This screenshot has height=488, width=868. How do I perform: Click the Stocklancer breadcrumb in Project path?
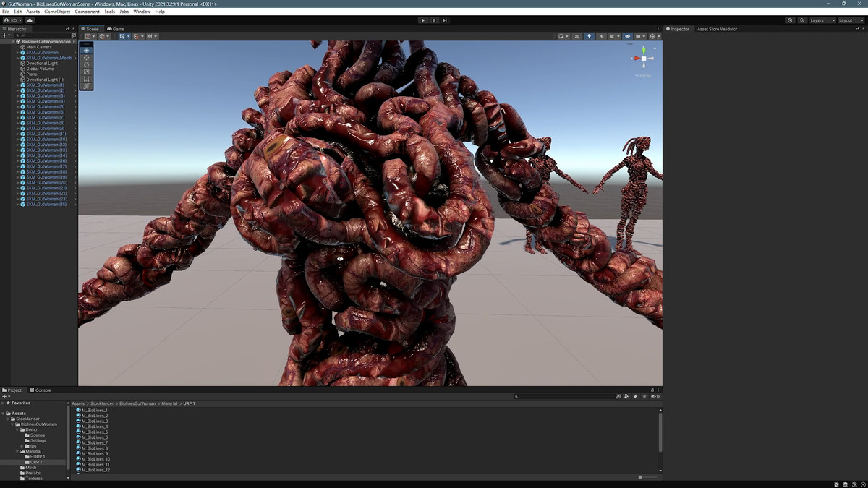point(103,403)
